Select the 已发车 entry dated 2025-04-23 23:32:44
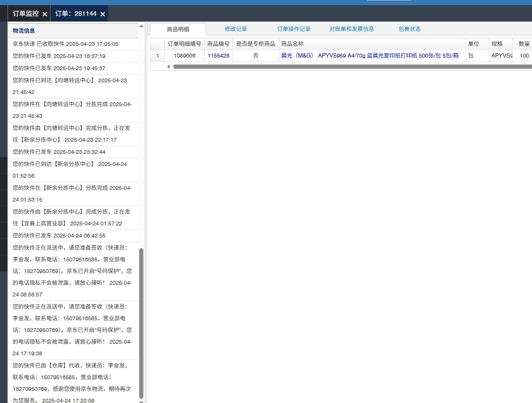Viewport: 532px width, 403px height. pos(73,152)
